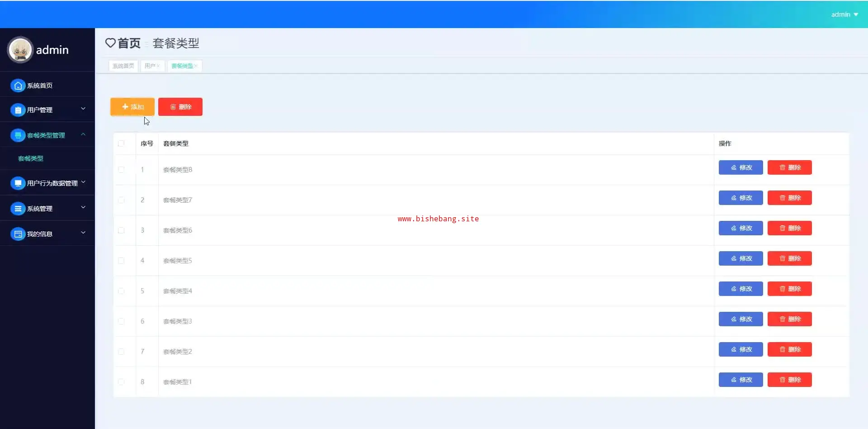868x429 pixels.
Task: Delete row 套餐类型2
Action: click(x=790, y=349)
